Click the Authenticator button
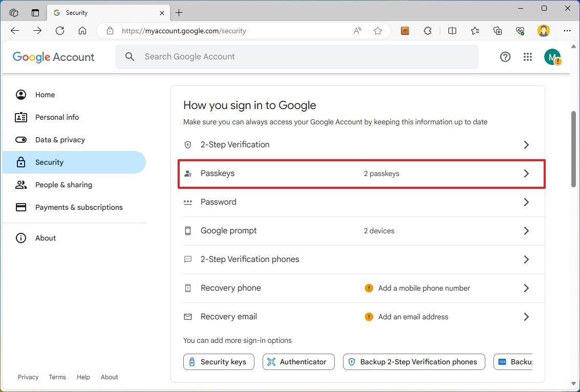 click(298, 362)
